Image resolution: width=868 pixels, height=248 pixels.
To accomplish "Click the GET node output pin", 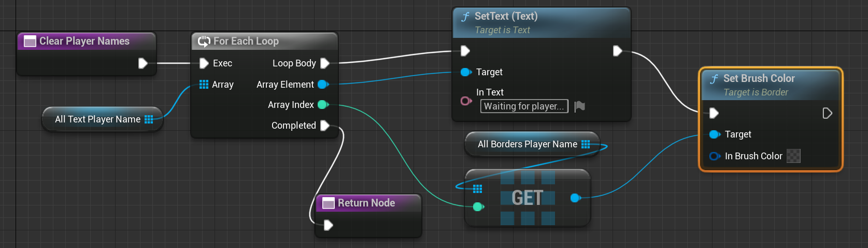I will pos(575,198).
